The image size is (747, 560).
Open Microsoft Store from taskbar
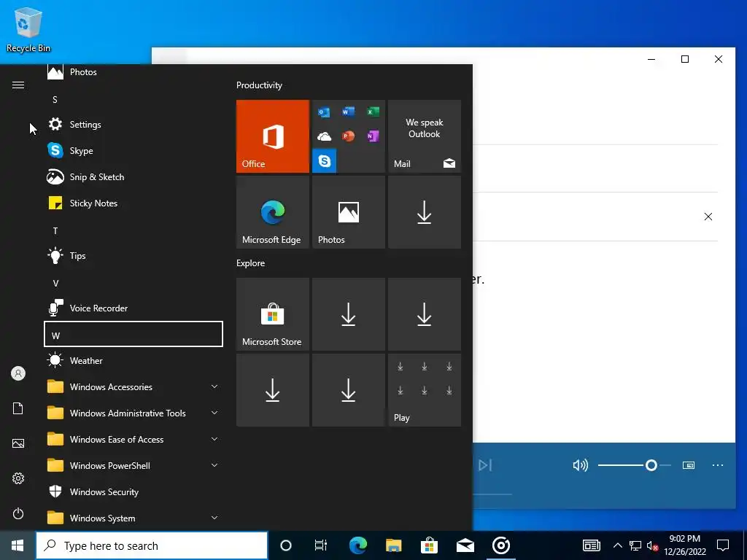pos(429,545)
